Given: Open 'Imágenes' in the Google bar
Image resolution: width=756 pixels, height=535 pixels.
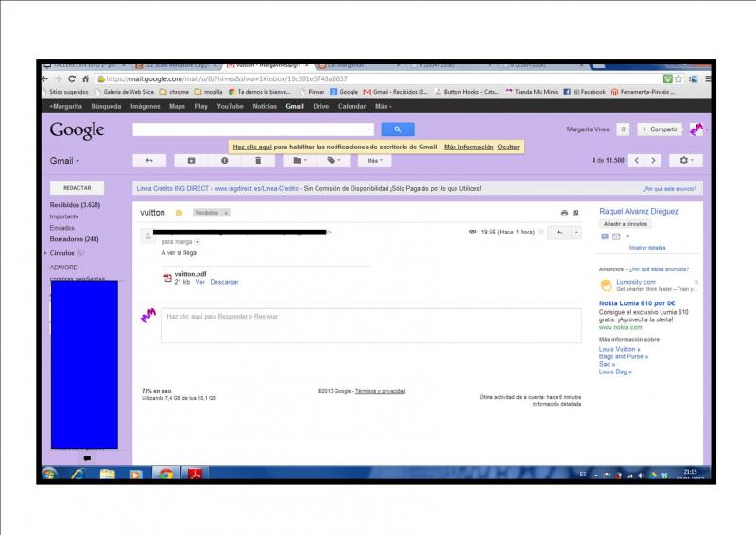Looking at the screenshot, I should (x=146, y=106).
